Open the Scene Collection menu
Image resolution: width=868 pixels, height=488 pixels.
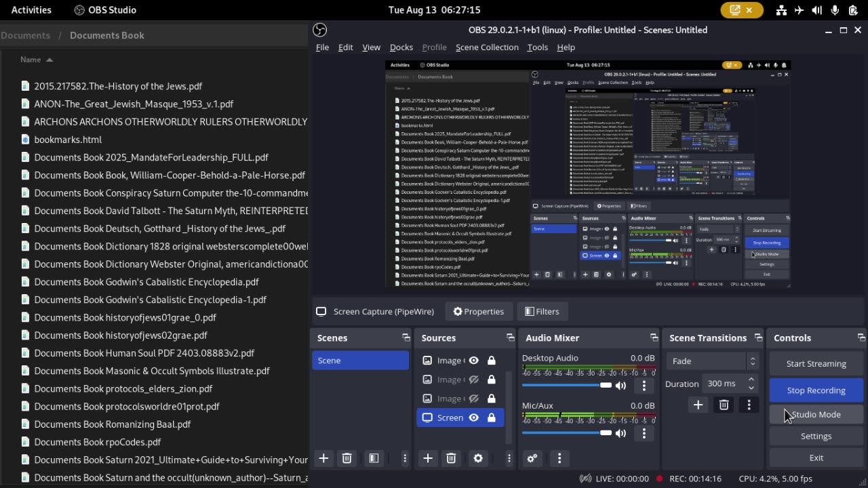coord(487,47)
